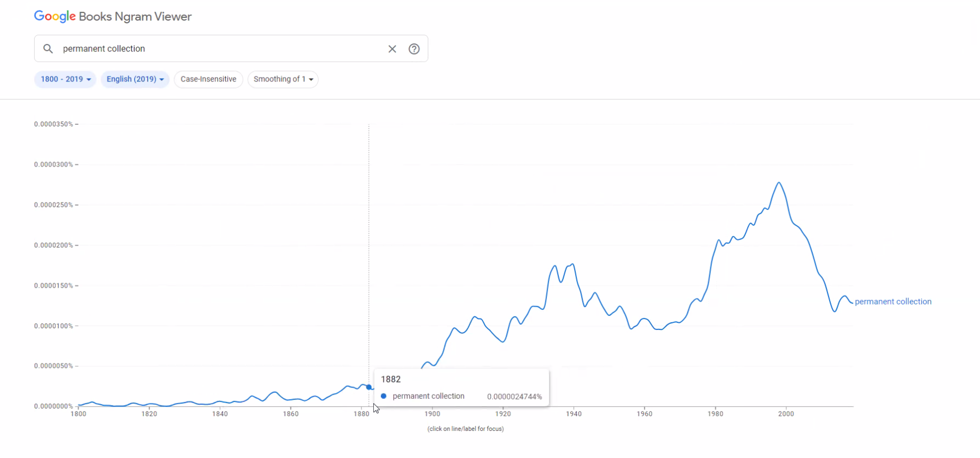
Task: Click the 0.0000100% y-axis label
Action: [x=53, y=326]
